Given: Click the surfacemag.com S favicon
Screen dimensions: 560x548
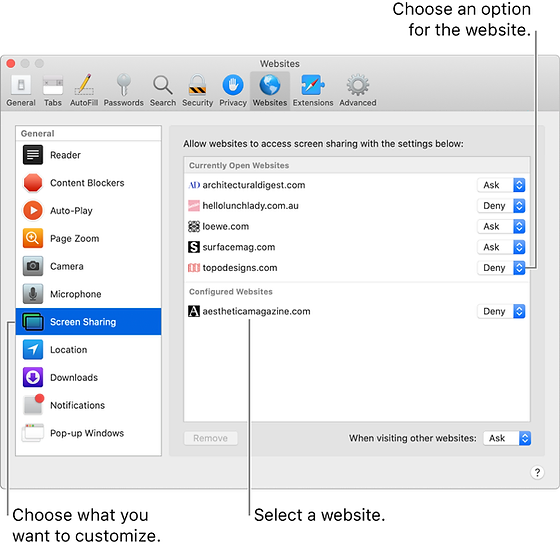Looking at the screenshot, I should click(194, 247).
